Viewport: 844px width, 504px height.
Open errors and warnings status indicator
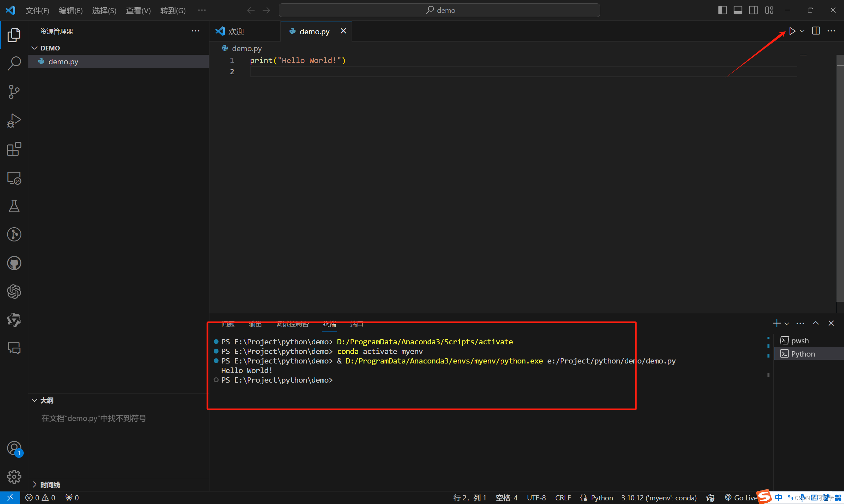pos(40,498)
